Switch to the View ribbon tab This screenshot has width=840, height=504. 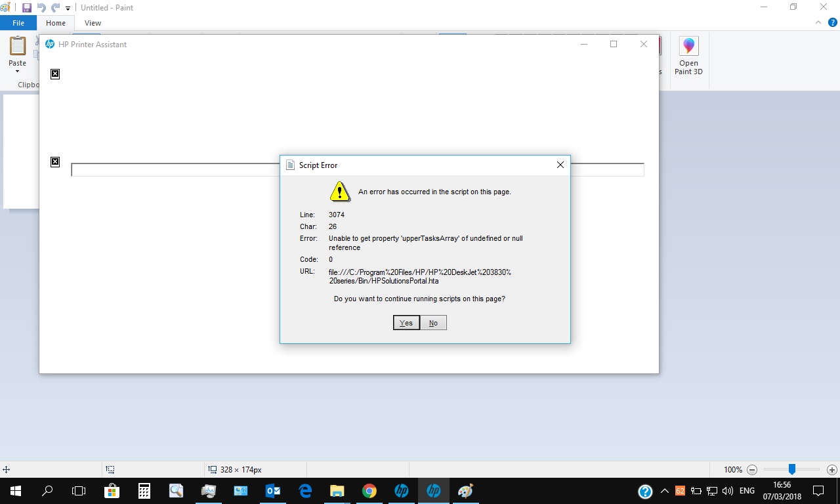[x=93, y=23]
